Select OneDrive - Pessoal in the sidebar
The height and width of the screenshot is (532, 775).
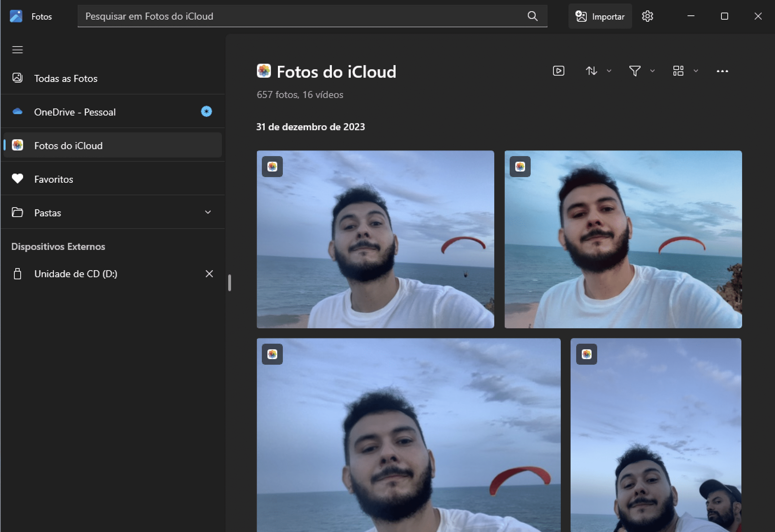point(75,112)
